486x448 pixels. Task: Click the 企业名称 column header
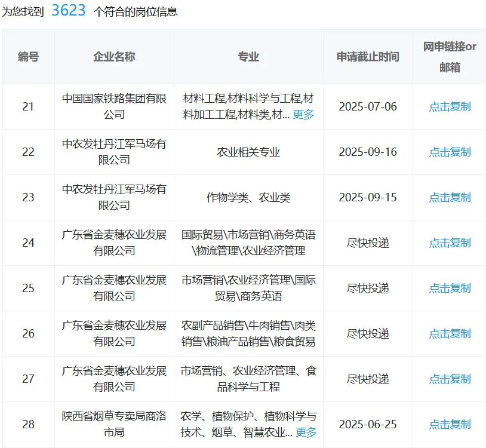click(114, 57)
